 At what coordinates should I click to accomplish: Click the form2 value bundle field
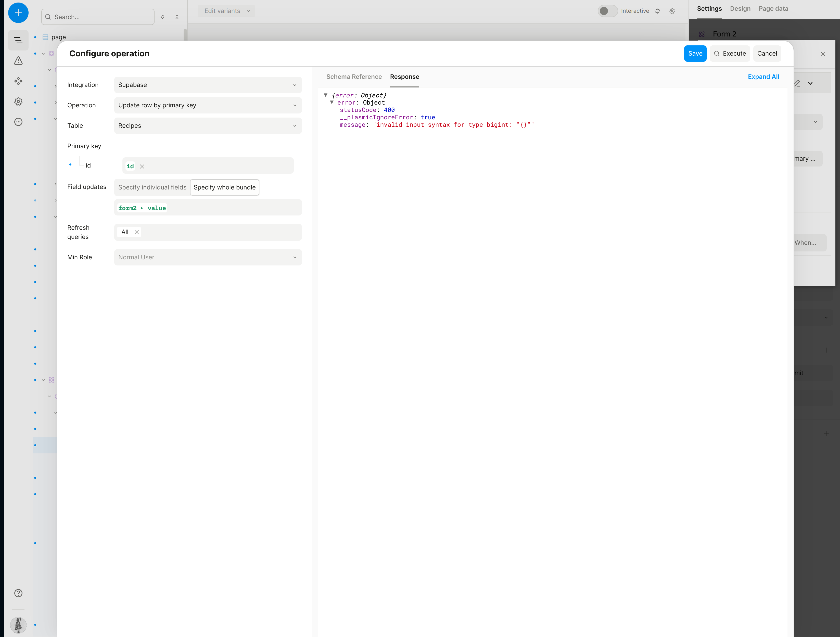[208, 207]
